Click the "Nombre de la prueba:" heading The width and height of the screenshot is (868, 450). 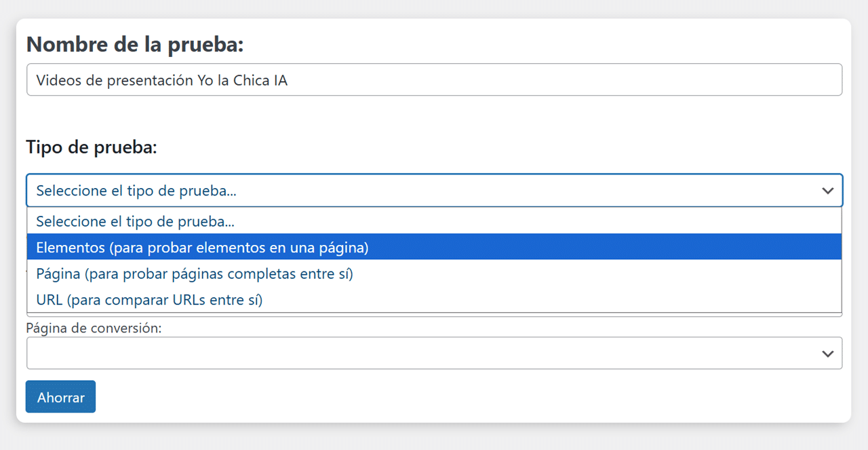(134, 45)
